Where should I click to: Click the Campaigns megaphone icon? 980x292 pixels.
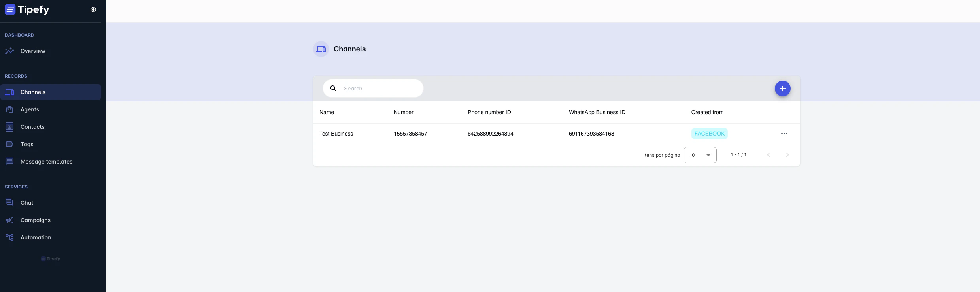(9, 220)
